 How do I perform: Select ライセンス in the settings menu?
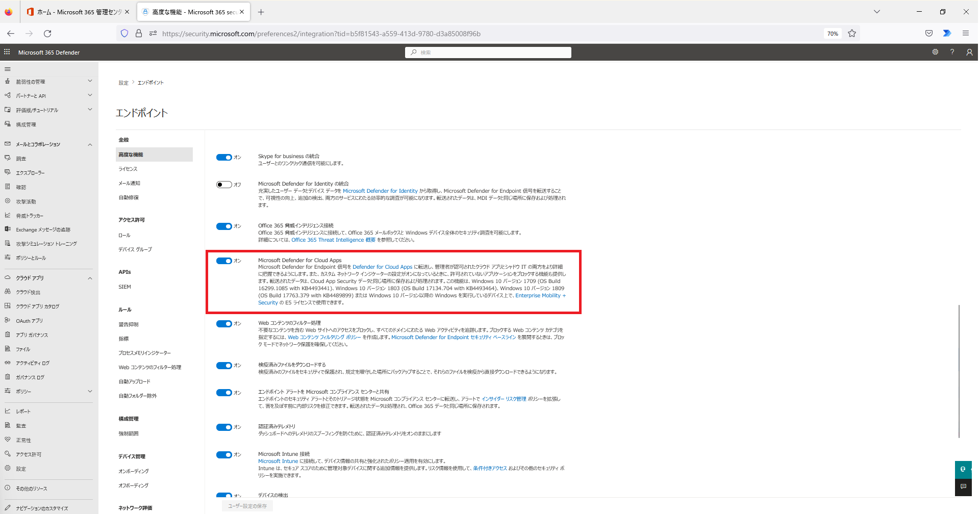[128, 169]
